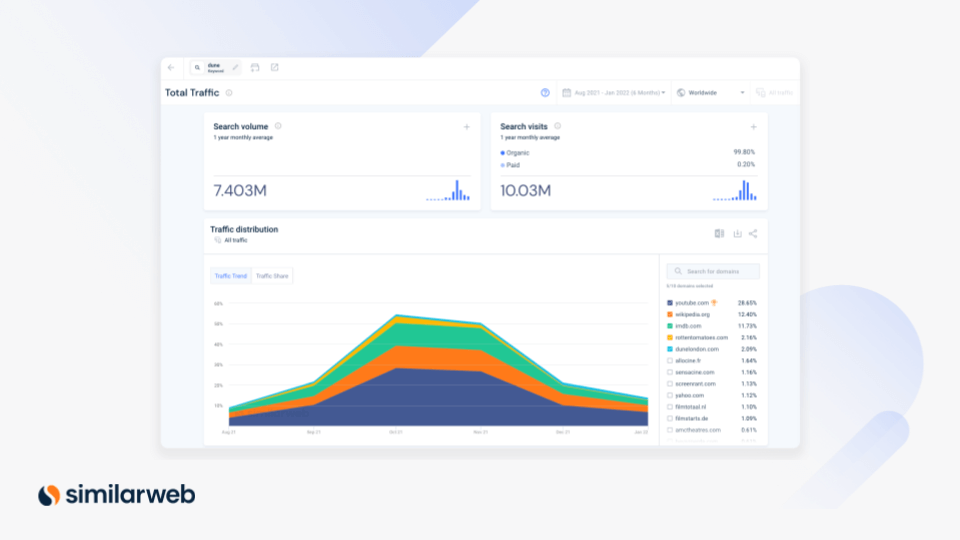This screenshot has height=540, width=960.
Task: Click the info icon next to Total Traffic
Action: click(229, 93)
